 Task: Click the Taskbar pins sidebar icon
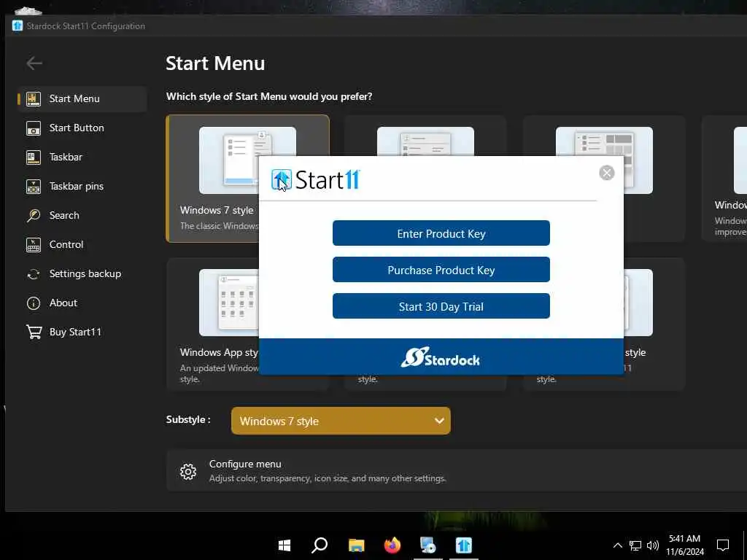(x=34, y=186)
